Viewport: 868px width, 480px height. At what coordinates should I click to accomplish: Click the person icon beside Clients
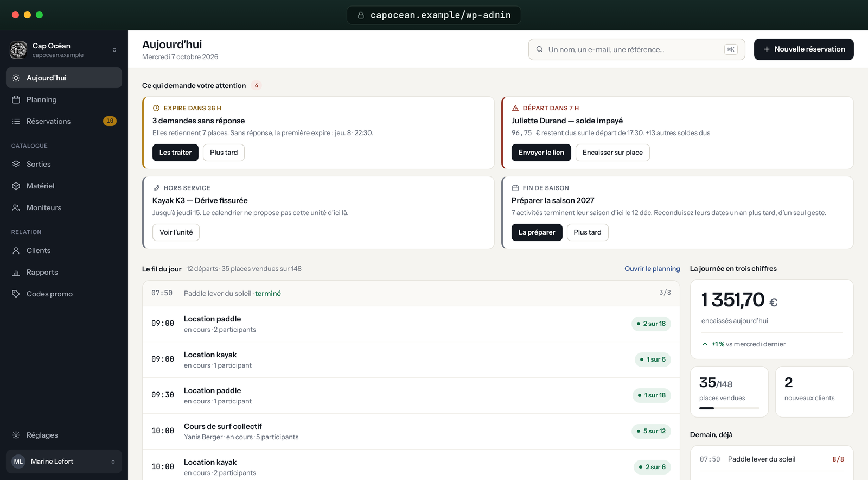coord(16,250)
